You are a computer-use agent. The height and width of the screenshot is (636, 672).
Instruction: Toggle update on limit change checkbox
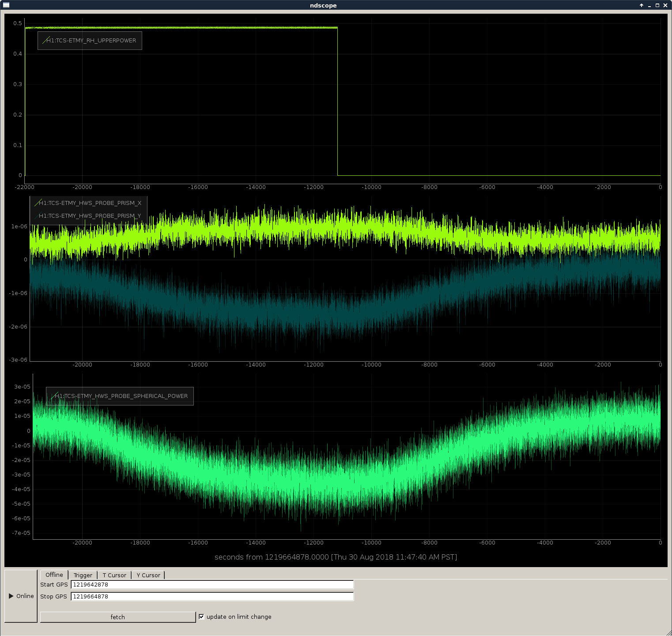pyautogui.click(x=201, y=617)
